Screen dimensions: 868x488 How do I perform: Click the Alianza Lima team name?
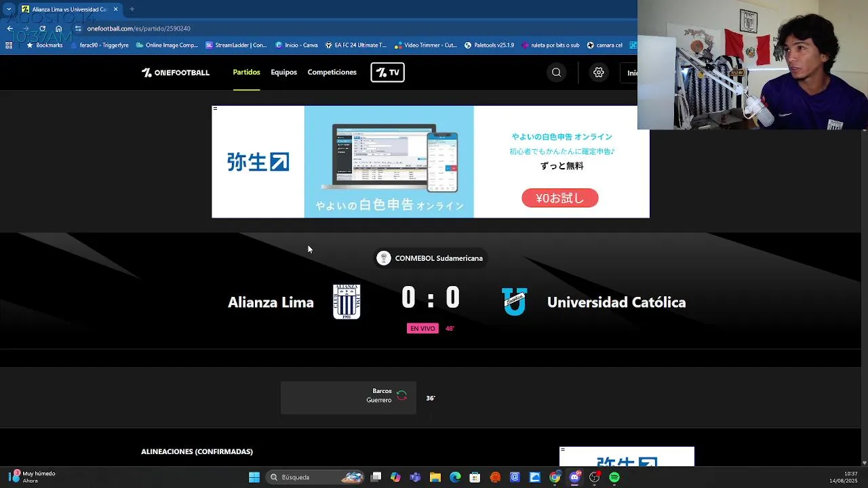point(271,302)
